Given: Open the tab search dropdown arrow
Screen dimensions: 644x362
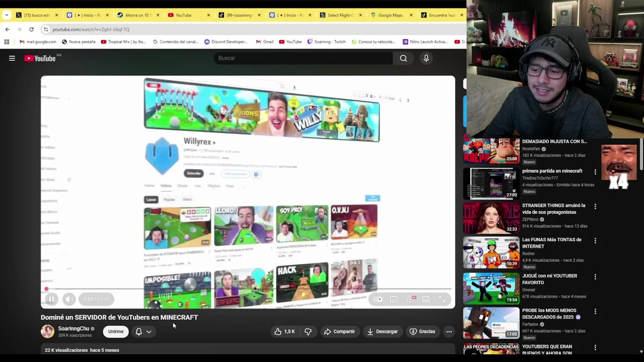Looking at the screenshot, I should (6, 15).
